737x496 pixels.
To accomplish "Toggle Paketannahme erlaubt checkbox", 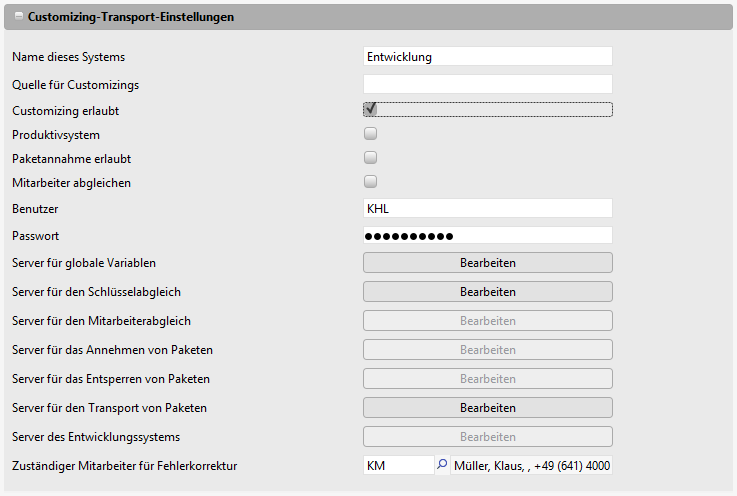I will click(370, 157).
